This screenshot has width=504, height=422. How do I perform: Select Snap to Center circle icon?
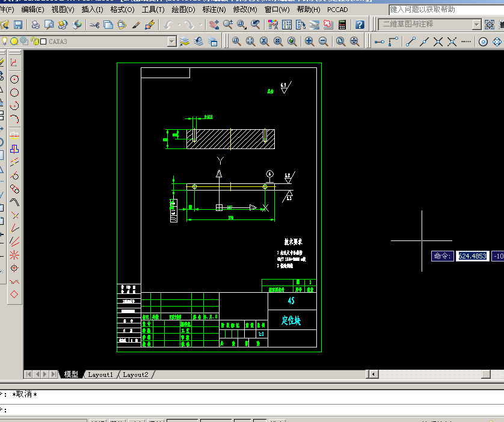pyautogui.click(x=483, y=41)
